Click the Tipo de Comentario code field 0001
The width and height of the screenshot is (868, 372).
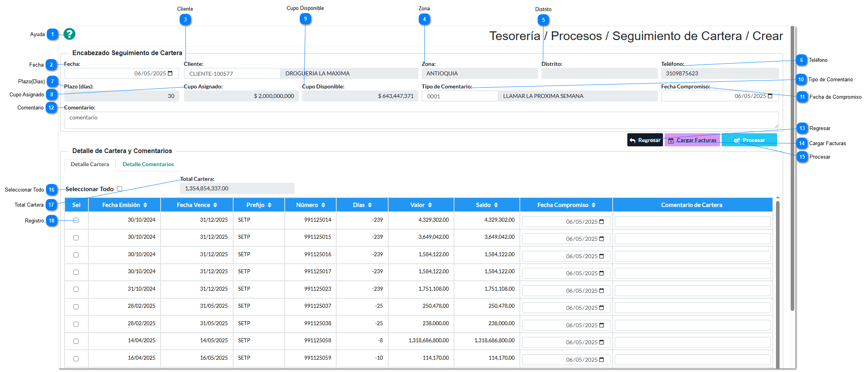(460, 96)
